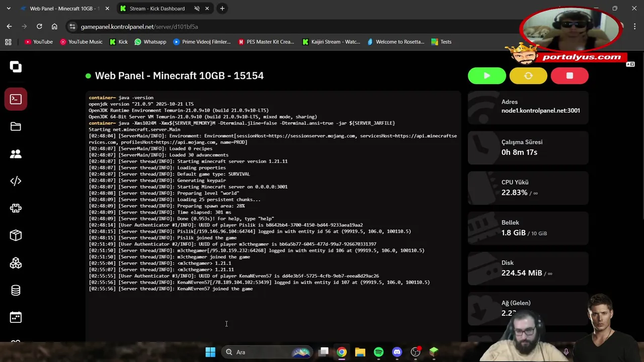Reload the current page
Screen dimensions: 644x362
(39, 27)
